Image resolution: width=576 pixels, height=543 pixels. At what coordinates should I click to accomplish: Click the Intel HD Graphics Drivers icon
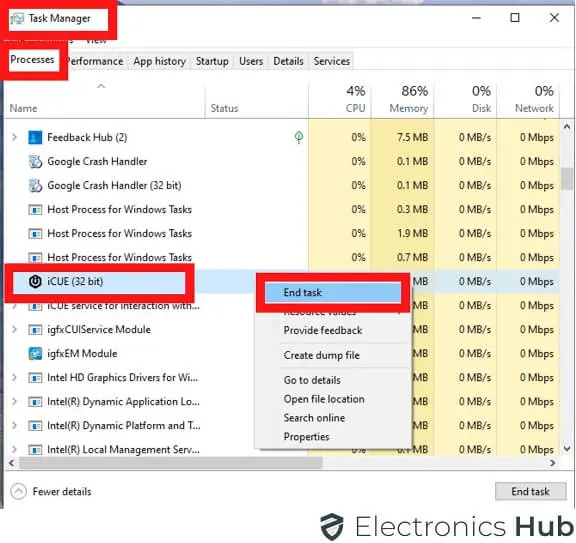[x=35, y=378]
